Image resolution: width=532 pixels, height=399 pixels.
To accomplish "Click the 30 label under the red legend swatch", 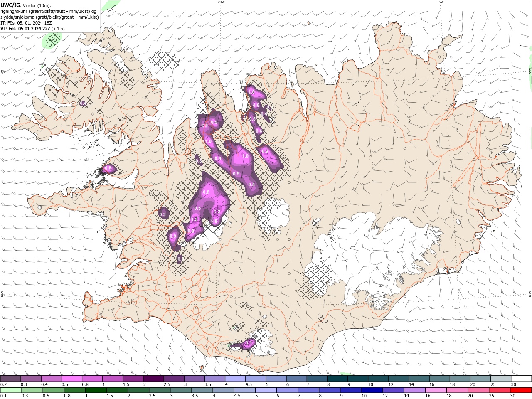I will pos(512,396).
